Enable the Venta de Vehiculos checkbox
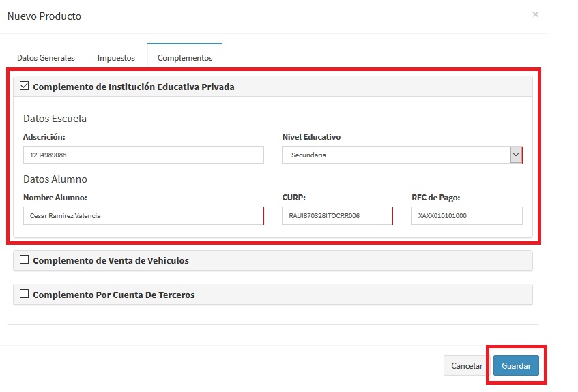The width and height of the screenshot is (578, 392). pos(25,260)
